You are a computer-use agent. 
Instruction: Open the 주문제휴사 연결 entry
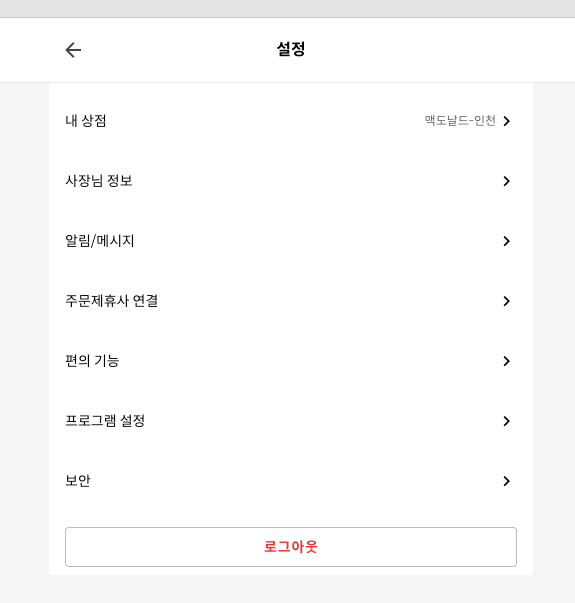[291, 301]
